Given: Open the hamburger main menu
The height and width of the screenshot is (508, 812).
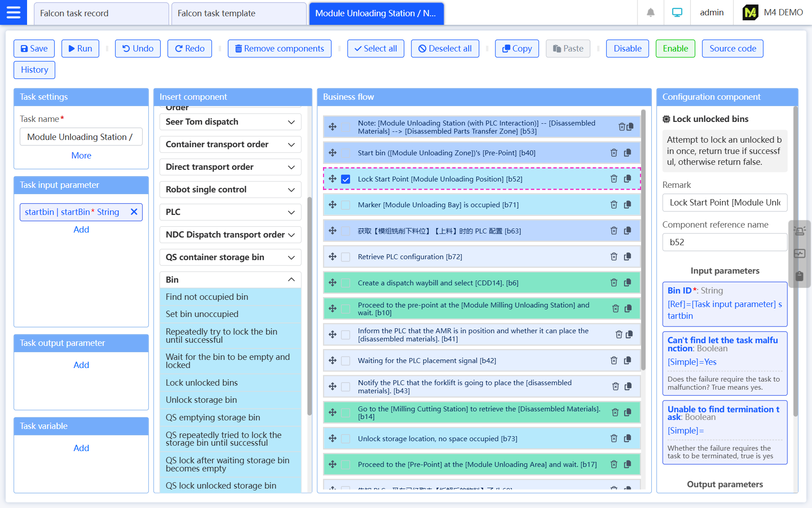Looking at the screenshot, I should point(13,12).
